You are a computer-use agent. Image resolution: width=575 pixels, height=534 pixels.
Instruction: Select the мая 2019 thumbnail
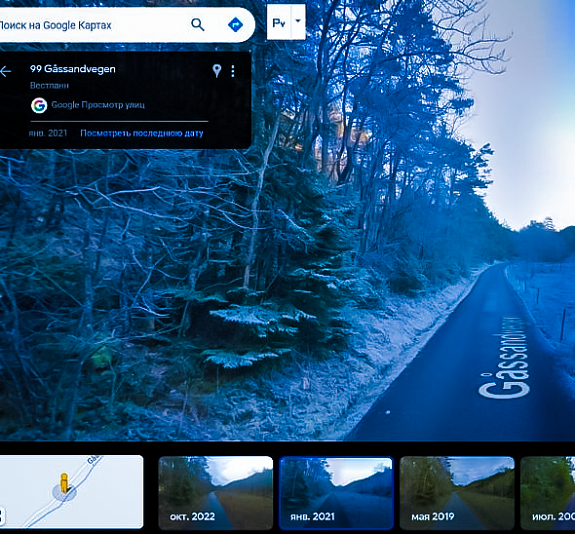click(457, 493)
